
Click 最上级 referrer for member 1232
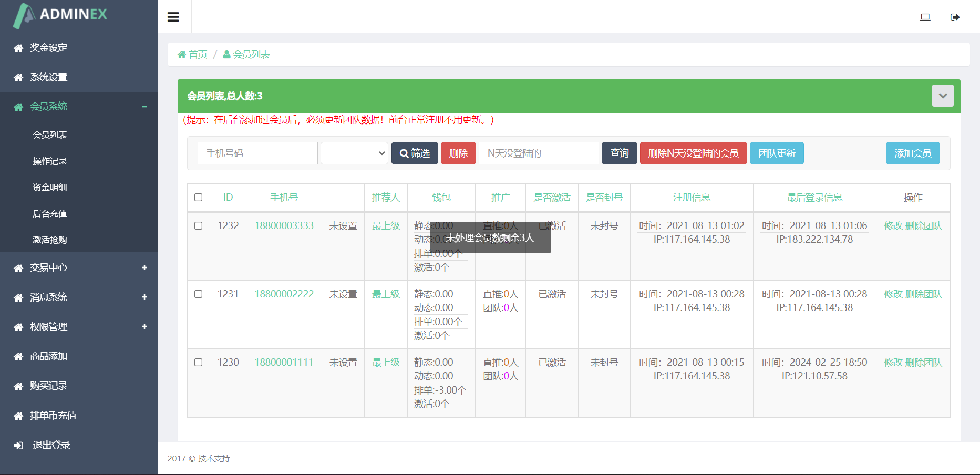[x=386, y=225]
